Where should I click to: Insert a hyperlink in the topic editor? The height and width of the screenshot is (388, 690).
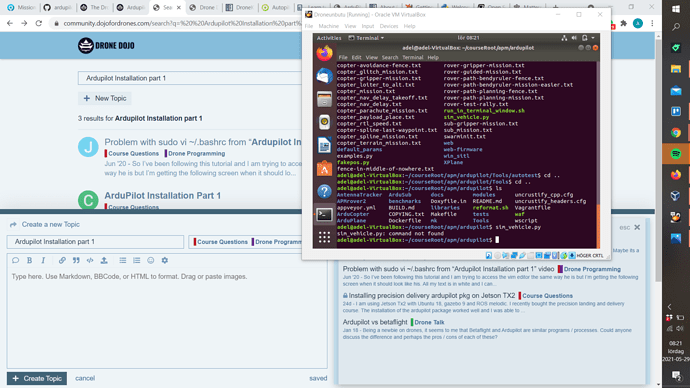coord(62,260)
